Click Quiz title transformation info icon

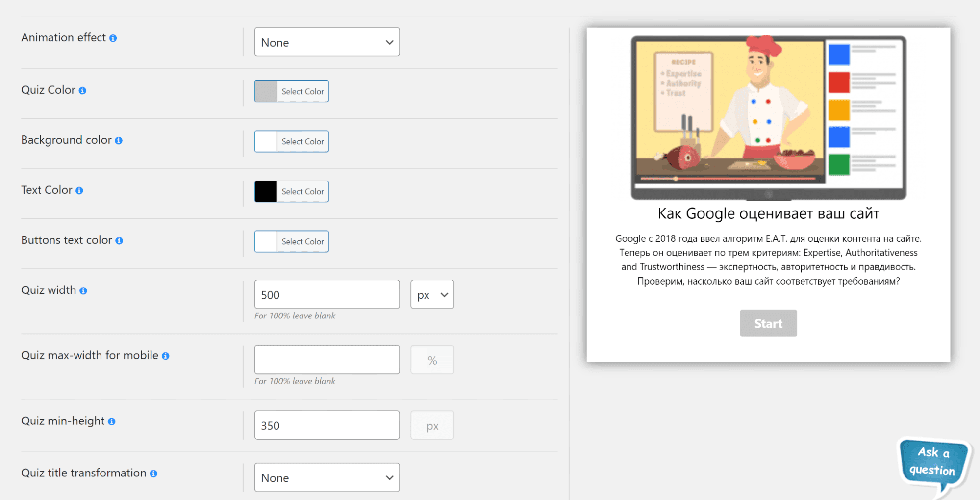tap(153, 474)
